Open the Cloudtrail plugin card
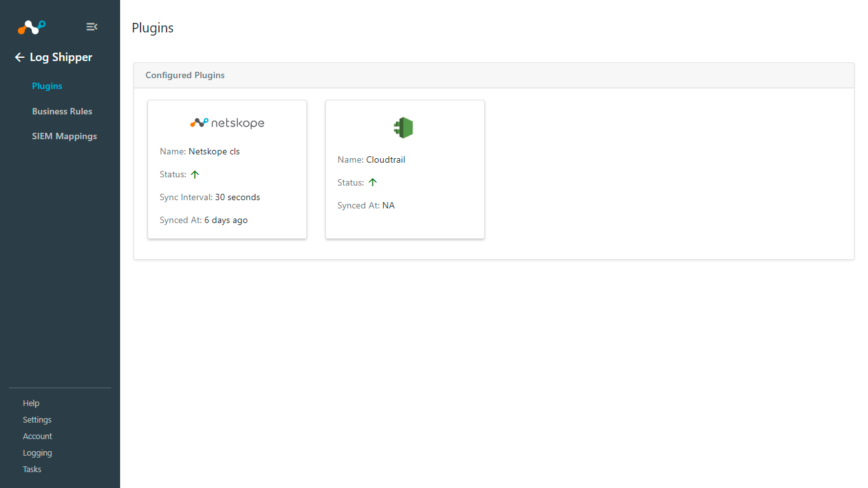 tap(405, 169)
